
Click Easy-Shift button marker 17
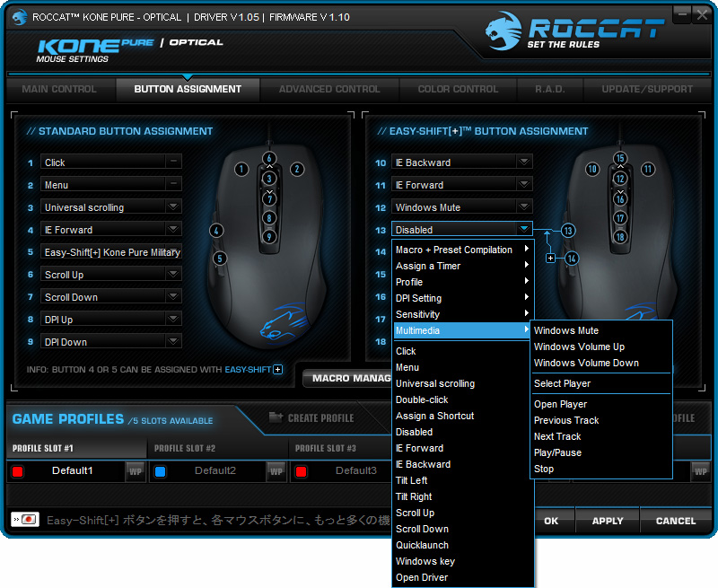click(620, 218)
